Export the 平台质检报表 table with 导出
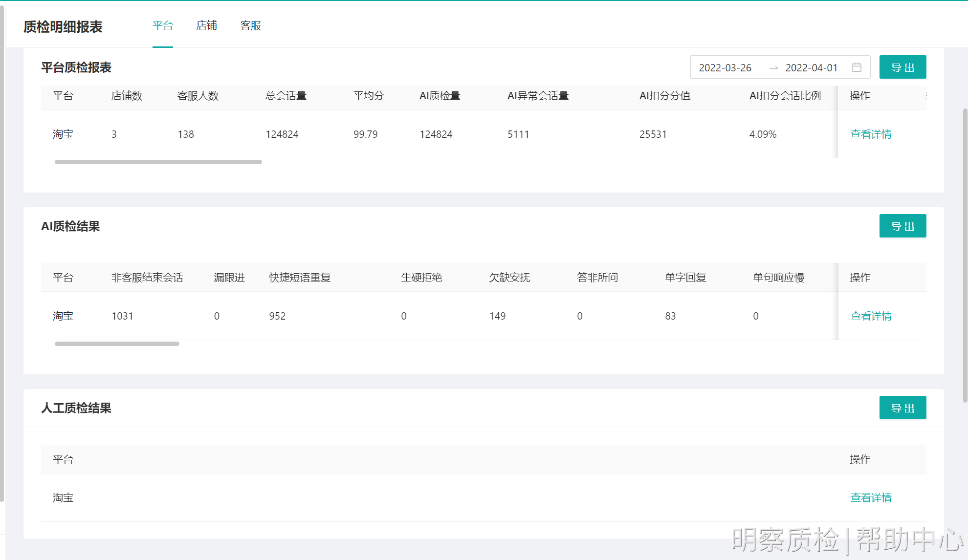The width and height of the screenshot is (968, 560). (902, 67)
